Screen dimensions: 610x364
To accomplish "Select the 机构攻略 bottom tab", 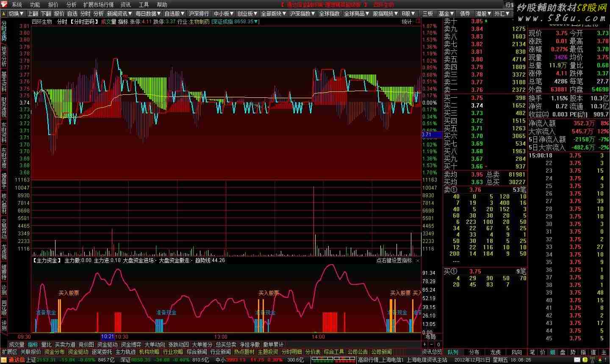I will click(150, 352).
